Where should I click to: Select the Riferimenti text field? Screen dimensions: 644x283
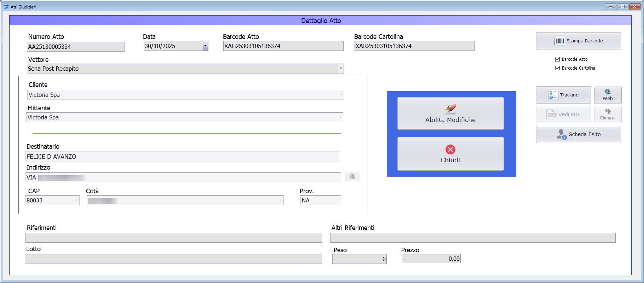tap(173, 238)
